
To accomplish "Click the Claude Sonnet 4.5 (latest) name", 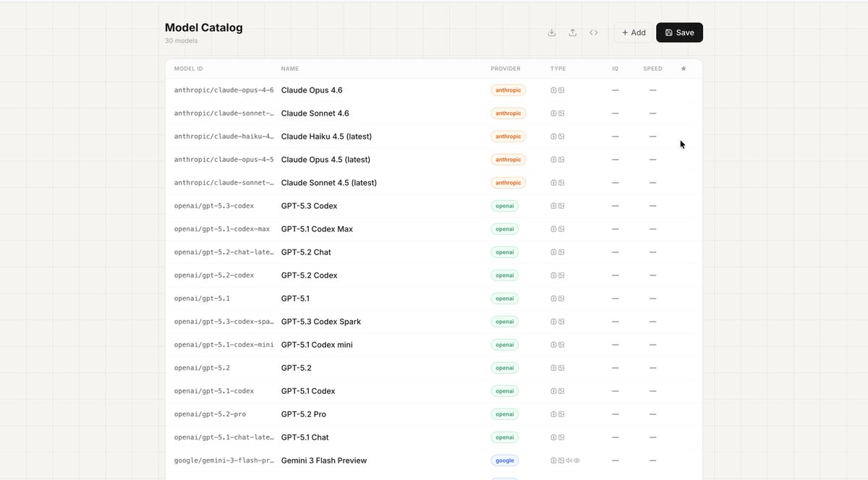I will coord(329,183).
